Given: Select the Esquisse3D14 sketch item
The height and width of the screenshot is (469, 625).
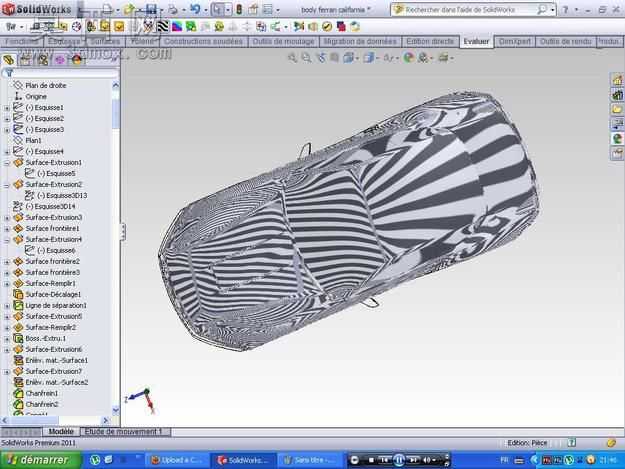Looking at the screenshot, I should (50, 206).
